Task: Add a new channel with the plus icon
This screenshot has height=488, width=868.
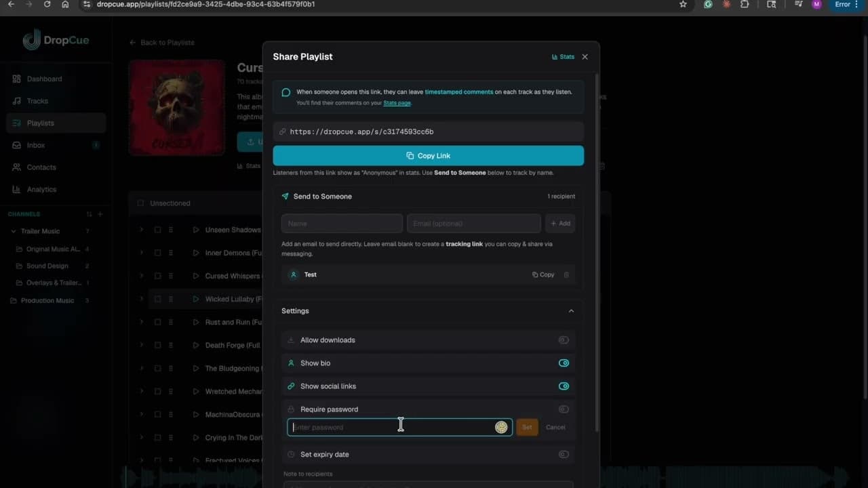Action: pyautogui.click(x=100, y=214)
